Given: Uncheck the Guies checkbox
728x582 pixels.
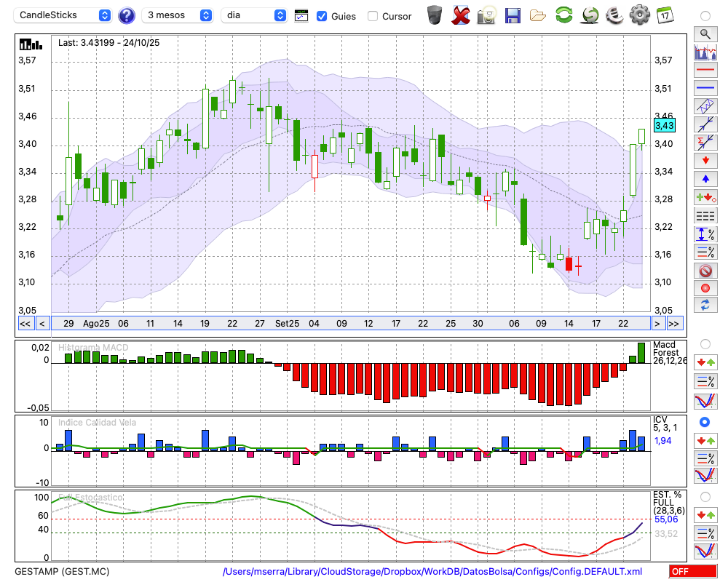Looking at the screenshot, I should tap(322, 16).
